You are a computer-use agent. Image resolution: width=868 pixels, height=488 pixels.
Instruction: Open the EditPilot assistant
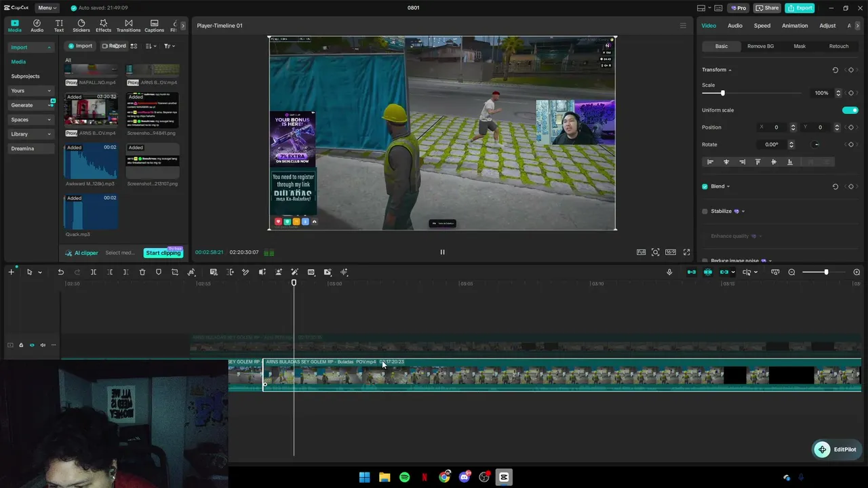837,449
